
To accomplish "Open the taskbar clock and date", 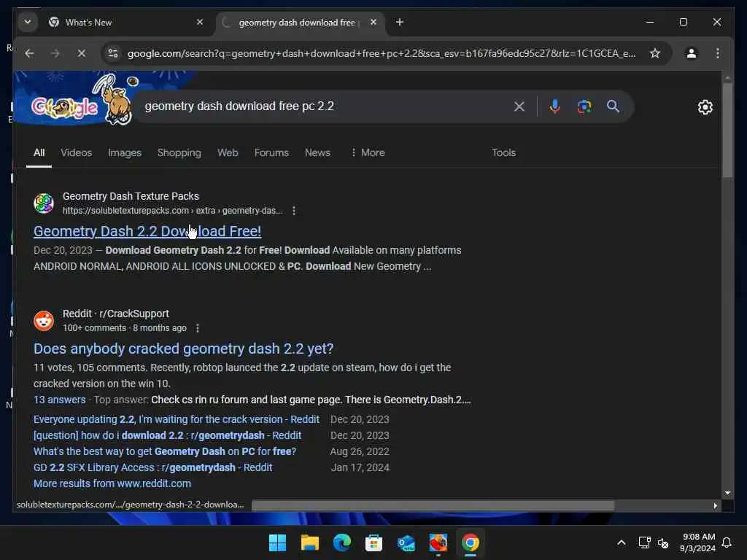I will (698, 542).
